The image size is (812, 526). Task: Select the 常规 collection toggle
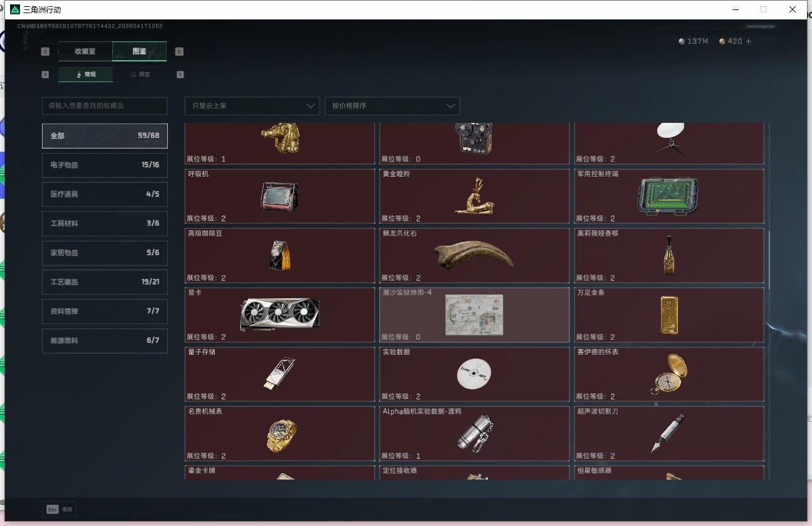point(86,75)
